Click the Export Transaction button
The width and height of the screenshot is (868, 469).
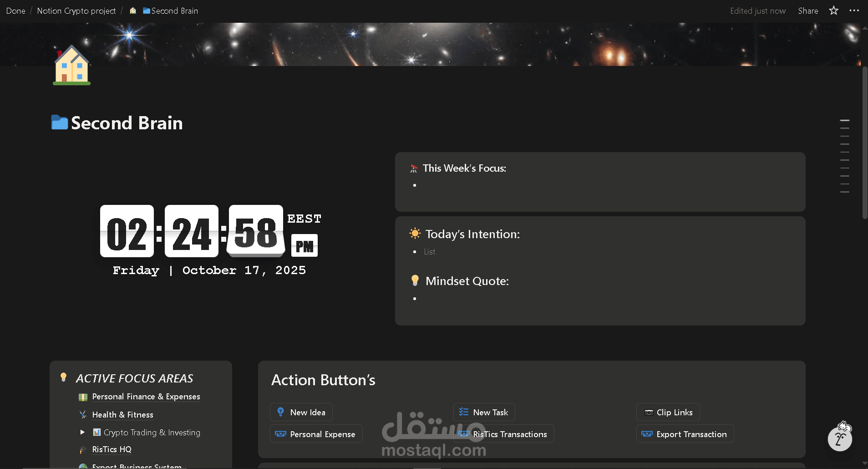(685, 434)
